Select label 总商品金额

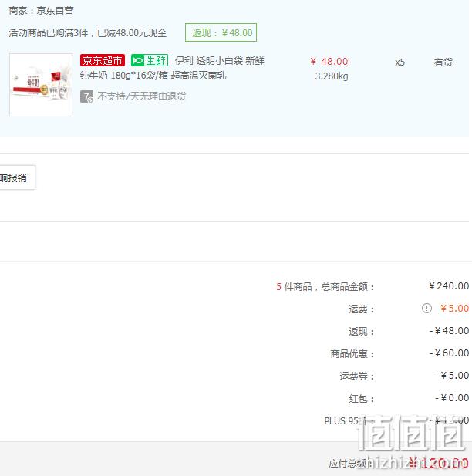point(345,286)
